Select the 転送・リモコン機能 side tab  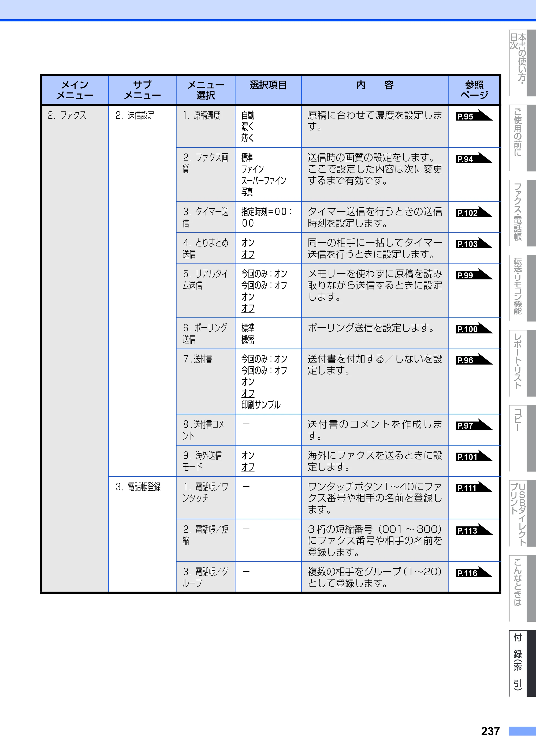click(522, 288)
